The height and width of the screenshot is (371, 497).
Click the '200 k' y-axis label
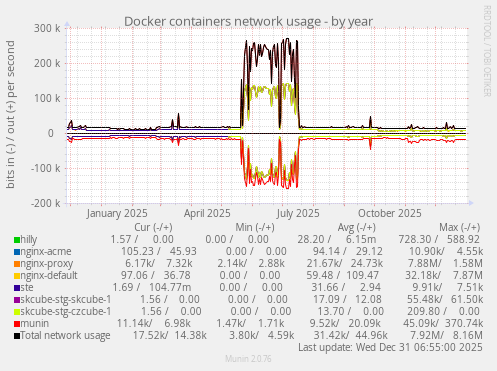[47, 63]
